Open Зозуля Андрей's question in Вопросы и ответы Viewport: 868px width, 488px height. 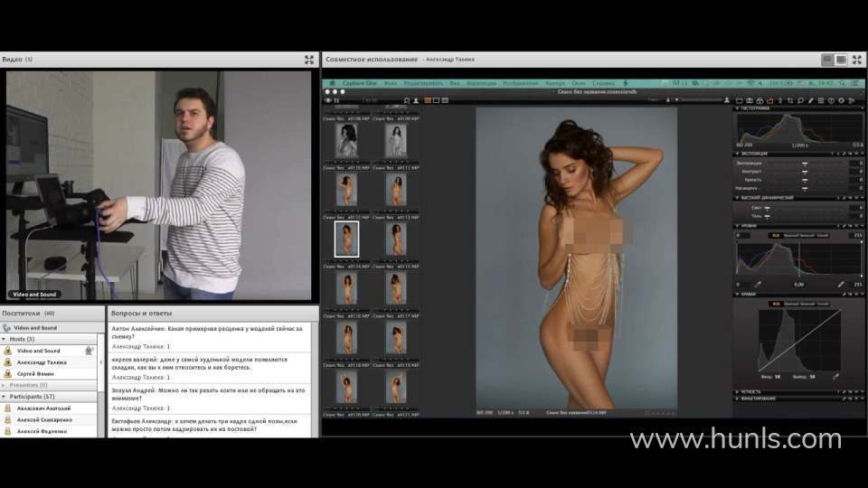(x=209, y=394)
